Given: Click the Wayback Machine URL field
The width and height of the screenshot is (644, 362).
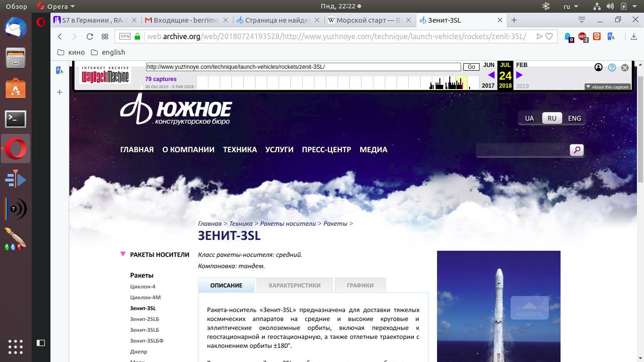Looking at the screenshot, I should click(304, 67).
